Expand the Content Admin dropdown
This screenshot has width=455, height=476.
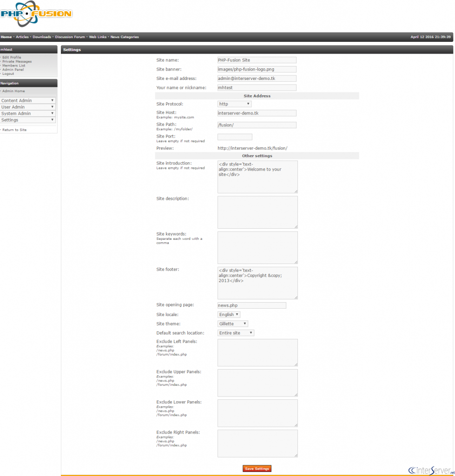coord(27,100)
